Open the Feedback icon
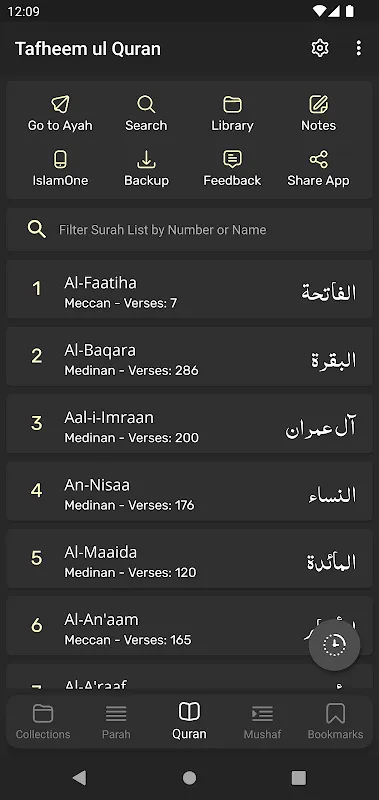The height and width of the screenshot is (800, 379). tap(232, 159)
